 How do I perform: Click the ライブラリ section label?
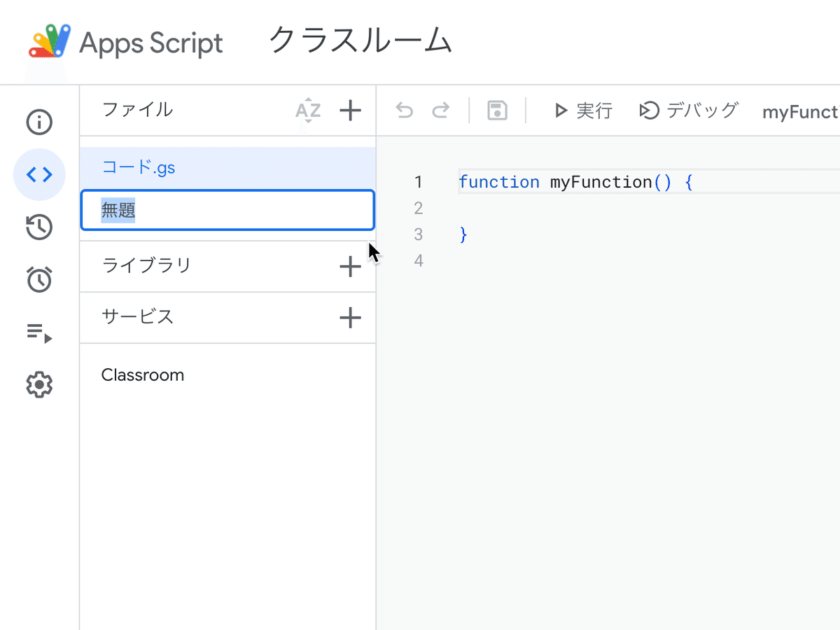[x=146, y=266]
